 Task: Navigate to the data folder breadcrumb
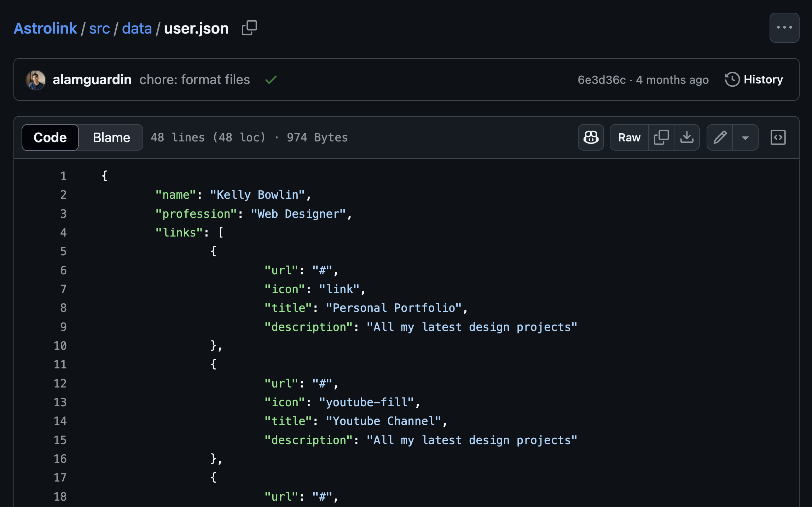pyautogui.click(x=137, y=28)
